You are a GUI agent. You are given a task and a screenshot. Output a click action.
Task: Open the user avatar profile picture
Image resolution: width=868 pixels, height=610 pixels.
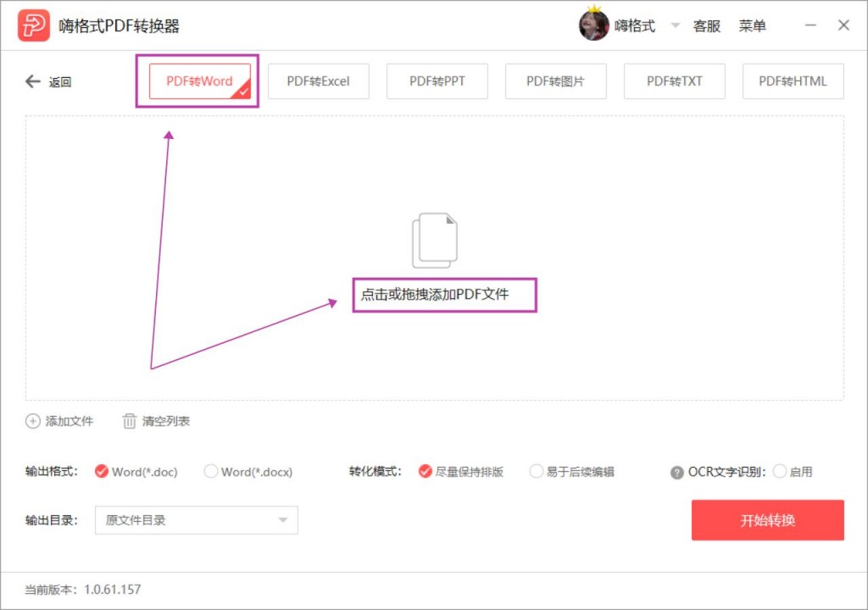[x=594, y=25]
